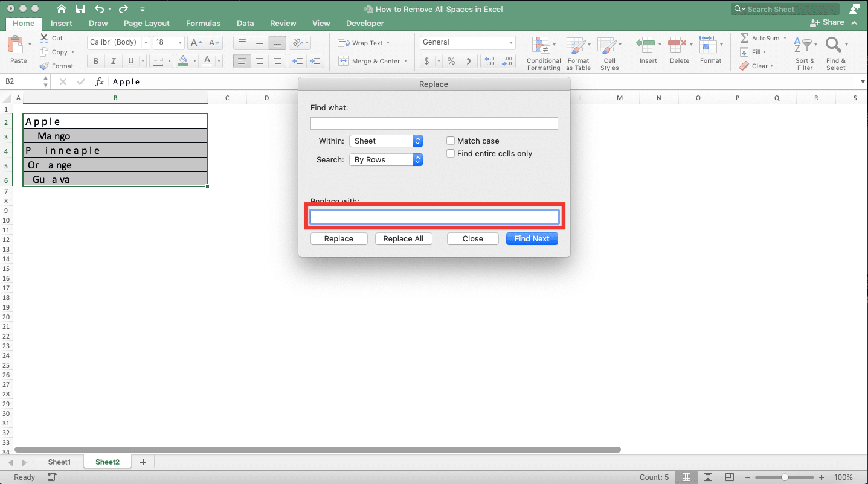The height and width of the screenshot is (484, 868).
Task: Toggle bold formatting
Action: (x=95, y=61)
